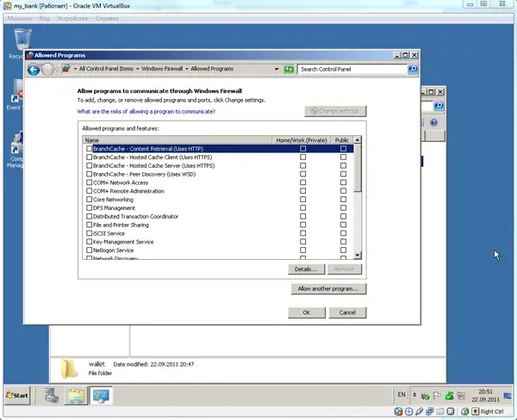517x420 pixels.
Task: Open the risks of allowing a program link
Action: (146, 112)
